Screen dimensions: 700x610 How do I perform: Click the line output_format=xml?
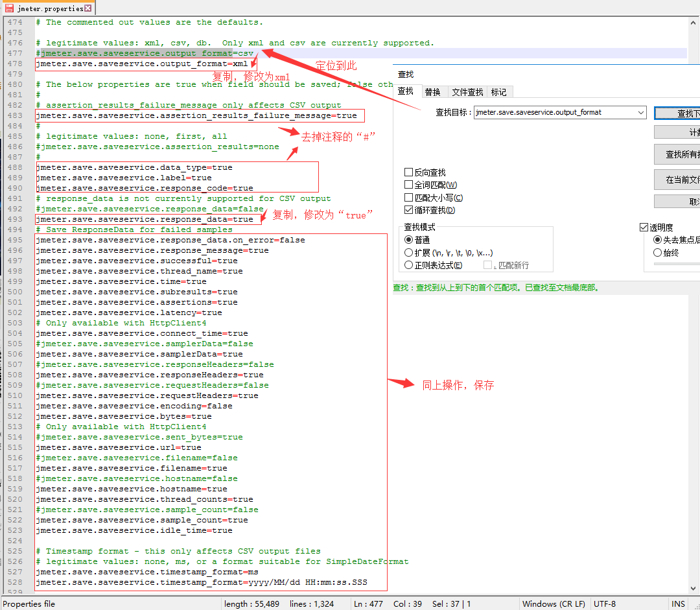(142, 64)
